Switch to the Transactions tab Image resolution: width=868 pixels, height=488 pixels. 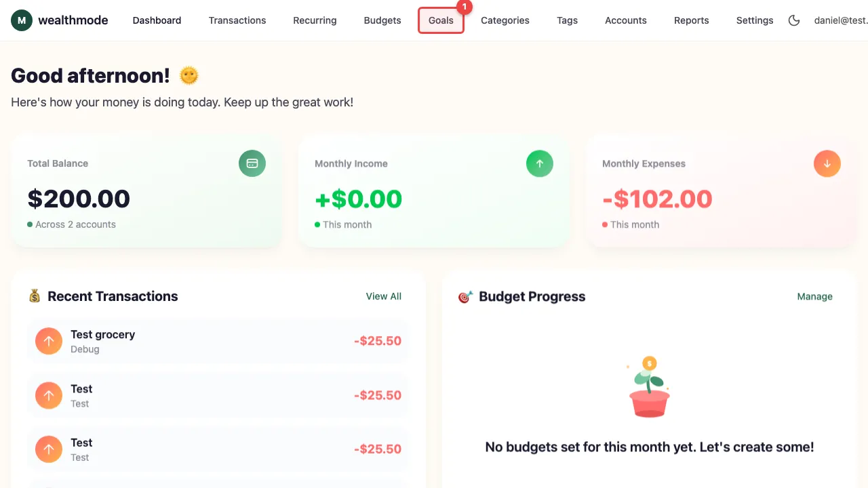coord(237,20)
